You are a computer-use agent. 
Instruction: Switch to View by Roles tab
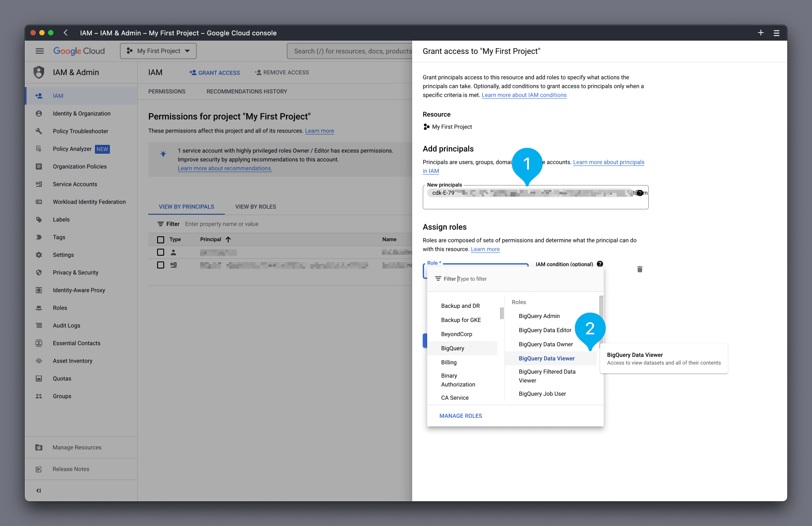(x=256, y=207)
